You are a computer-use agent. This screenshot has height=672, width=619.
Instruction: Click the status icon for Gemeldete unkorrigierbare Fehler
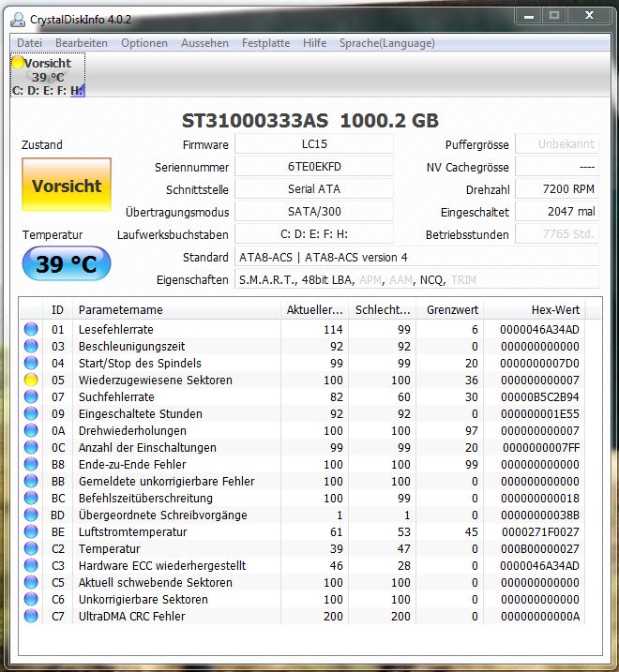click(x=31, y=482)
